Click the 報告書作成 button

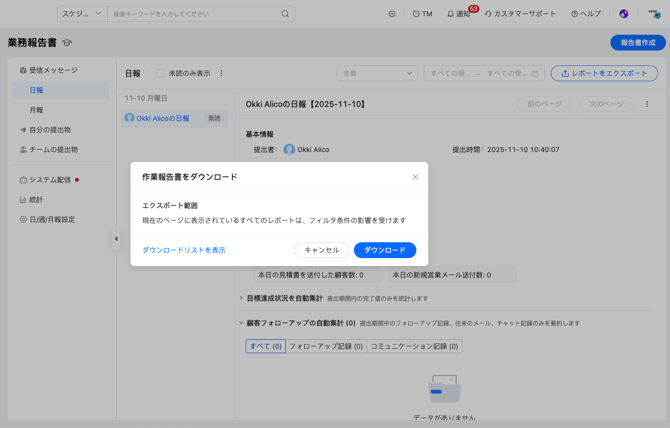[638, 43]
